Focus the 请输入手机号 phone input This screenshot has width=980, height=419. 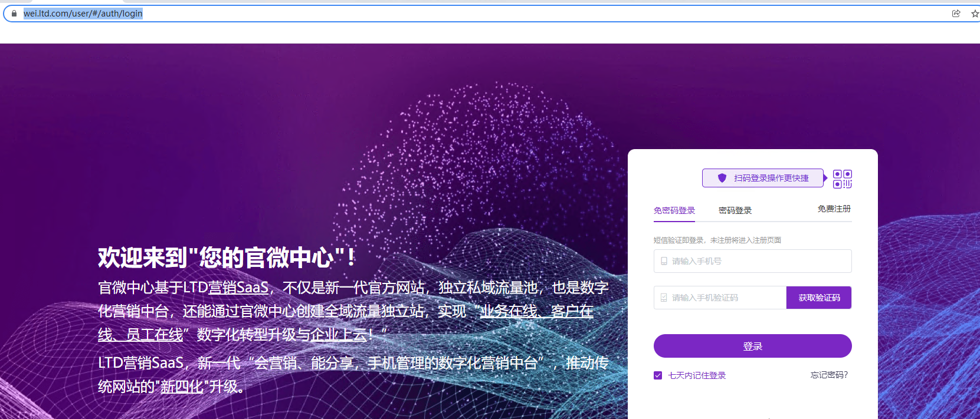click(753, 261)
